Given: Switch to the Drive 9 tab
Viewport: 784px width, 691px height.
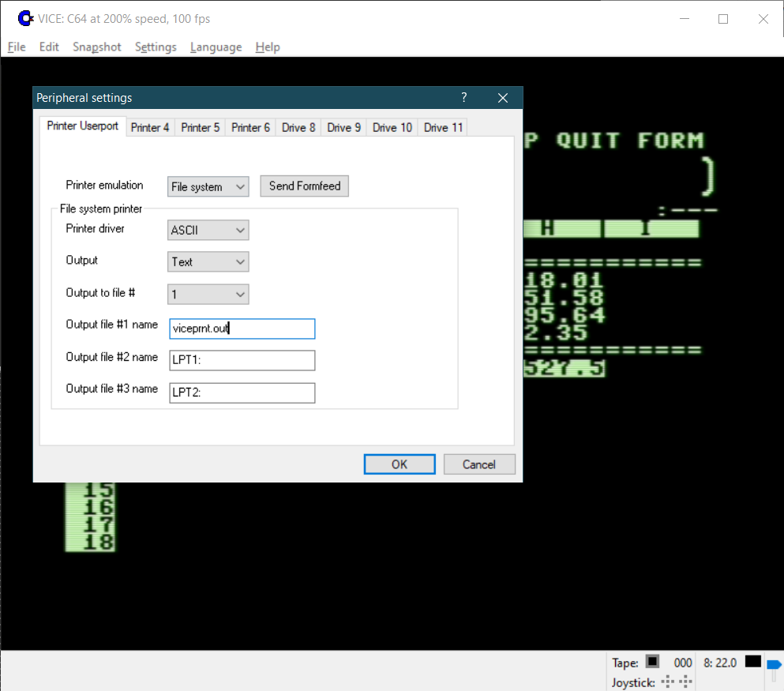Looking at the screenshot, I should click(344, 127).
